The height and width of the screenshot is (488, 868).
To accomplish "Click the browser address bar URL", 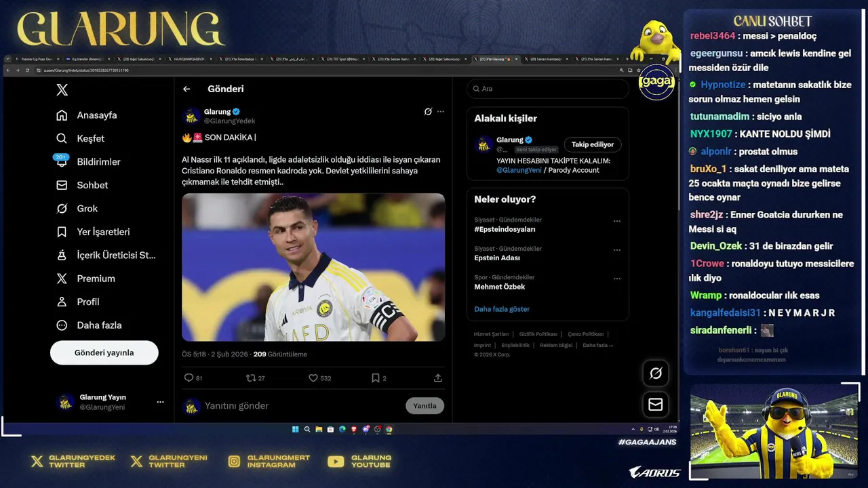I will tap(86, 70).
